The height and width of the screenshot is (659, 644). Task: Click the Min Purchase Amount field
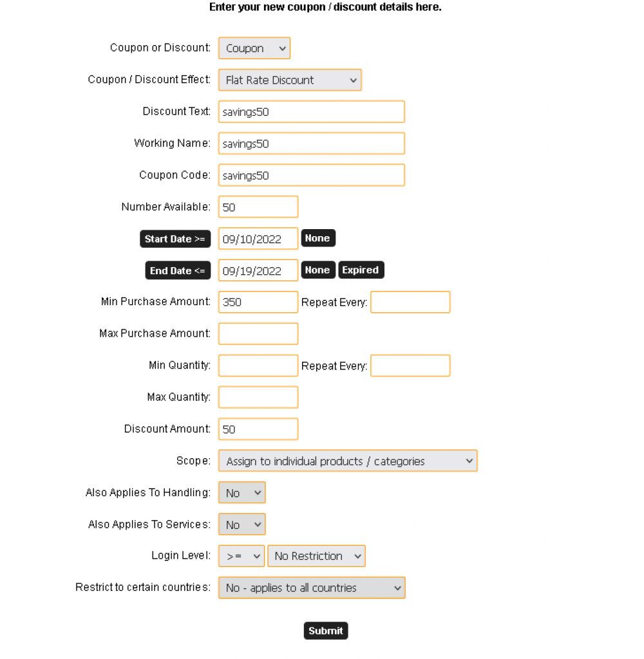pos(258,302)
